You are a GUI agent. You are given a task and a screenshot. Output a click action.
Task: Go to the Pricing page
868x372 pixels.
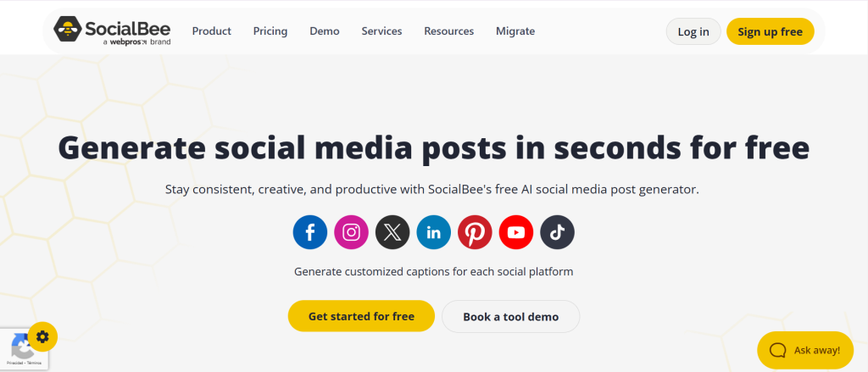(x=270, y=31)
